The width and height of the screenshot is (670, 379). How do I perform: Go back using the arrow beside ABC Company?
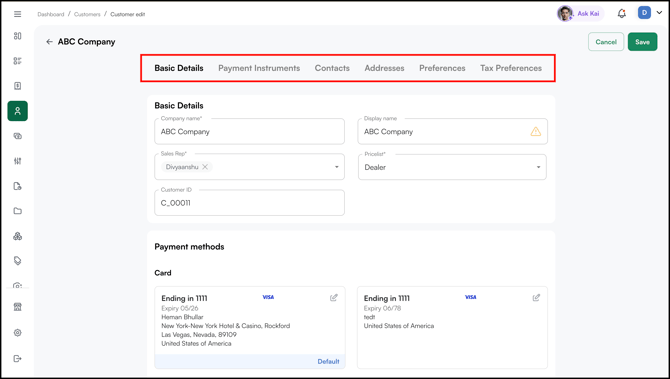49,42
